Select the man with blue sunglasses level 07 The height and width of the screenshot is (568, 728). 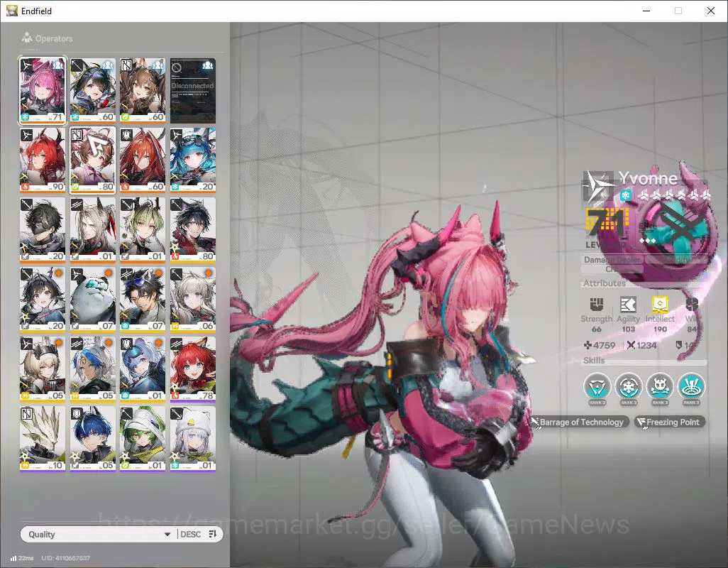143,300
